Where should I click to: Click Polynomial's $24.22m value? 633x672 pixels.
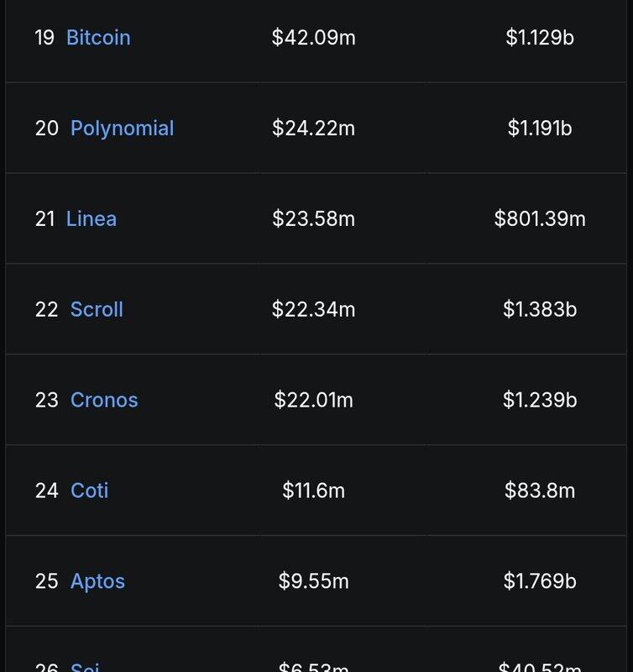[313, 129]
